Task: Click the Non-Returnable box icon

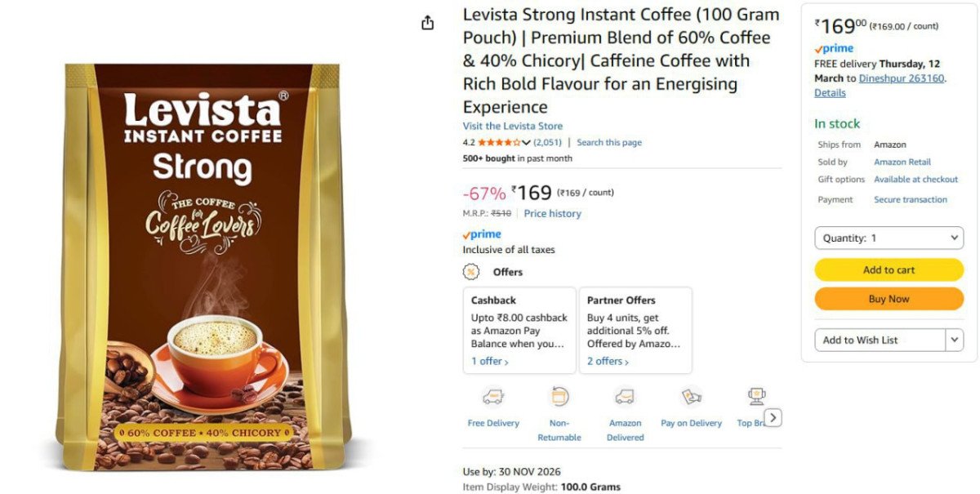Action: [559, 397]
